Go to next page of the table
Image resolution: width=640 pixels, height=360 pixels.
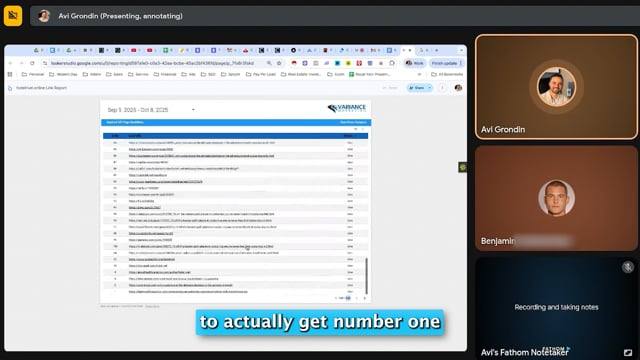(x=364, y=298)
